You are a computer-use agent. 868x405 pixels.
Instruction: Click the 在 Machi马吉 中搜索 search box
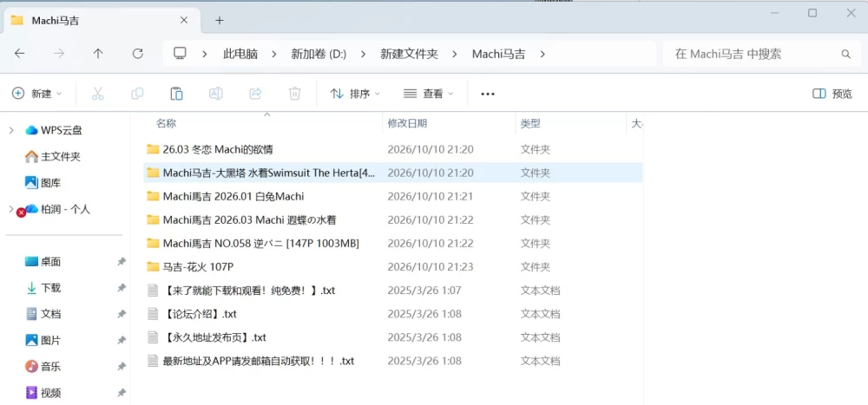(760, 54)
